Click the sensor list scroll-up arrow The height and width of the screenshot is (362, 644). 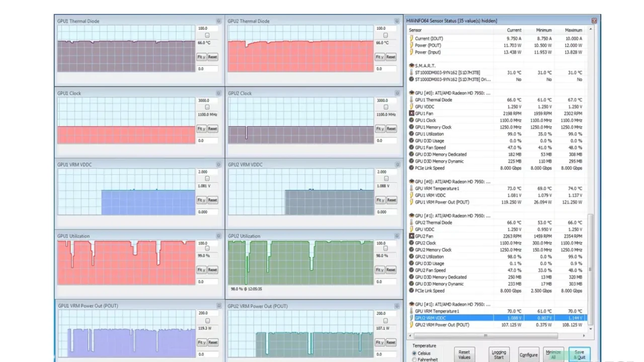pos(591,30)
